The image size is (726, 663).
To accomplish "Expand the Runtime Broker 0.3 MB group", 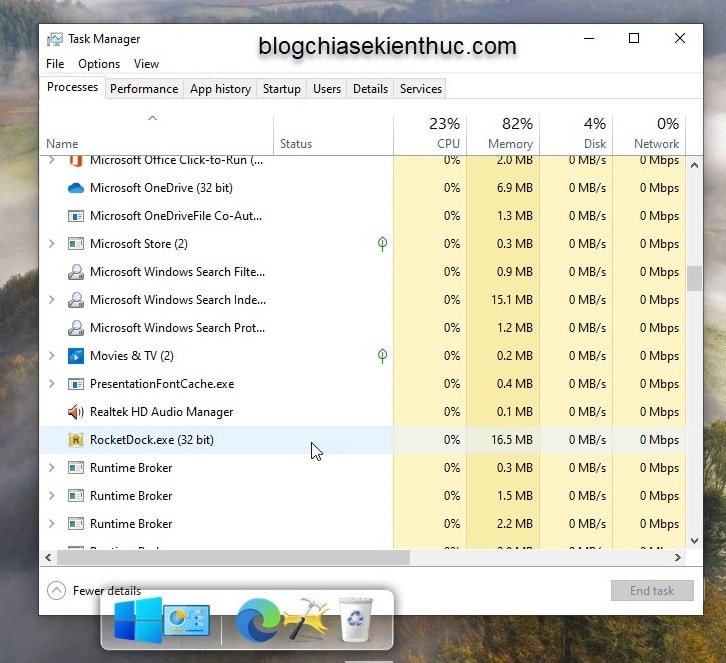I will pyautogui.click(x=52, y=468).
